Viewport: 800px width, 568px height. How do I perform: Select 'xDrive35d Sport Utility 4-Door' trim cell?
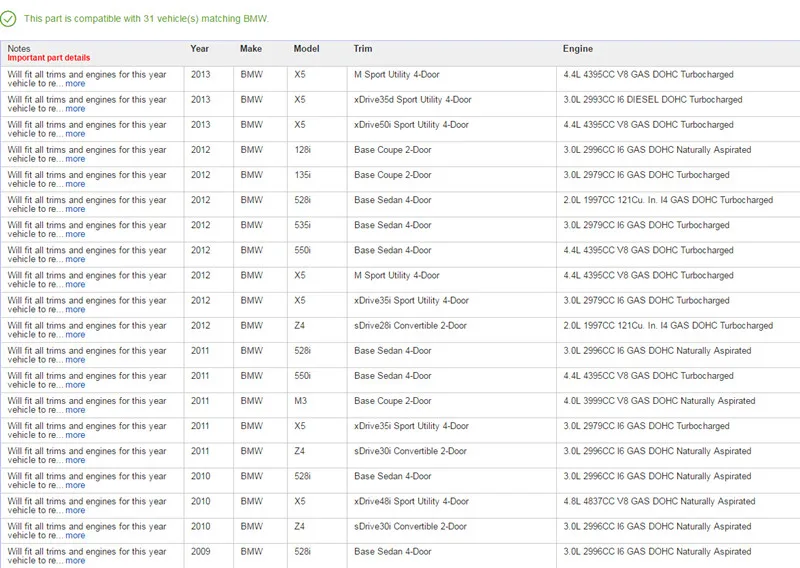[x=413, y=100]
